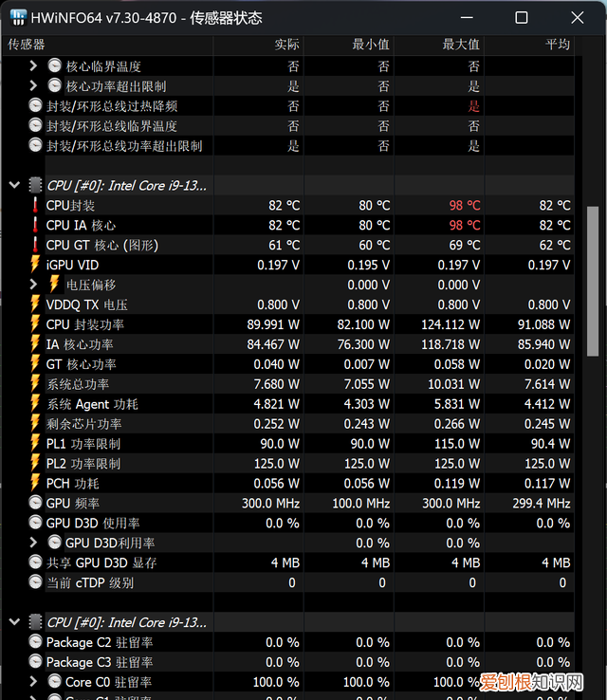Screen dimensions: 607x700
Task: Click the red 98 °C max of CPU IA 核心
Action: pyautogui.click(x=464, y=225)
